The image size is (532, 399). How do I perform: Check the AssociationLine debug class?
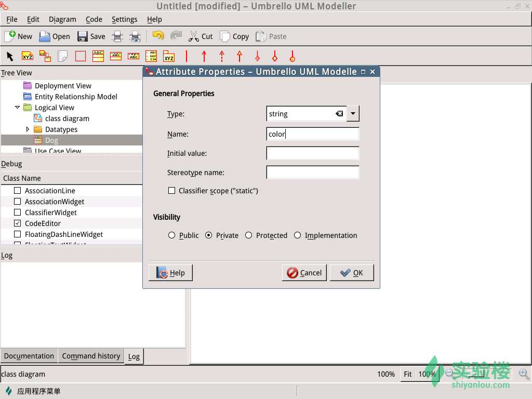[17, 191]
